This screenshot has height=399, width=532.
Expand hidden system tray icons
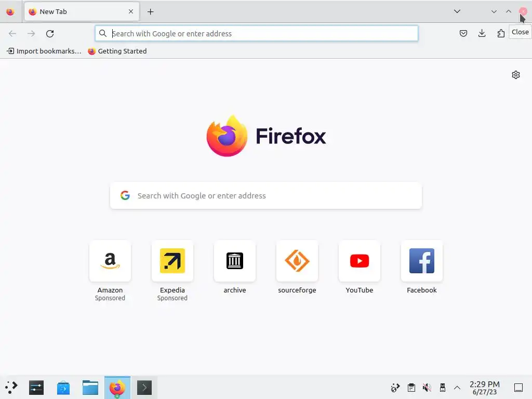[x=457, y=388]
